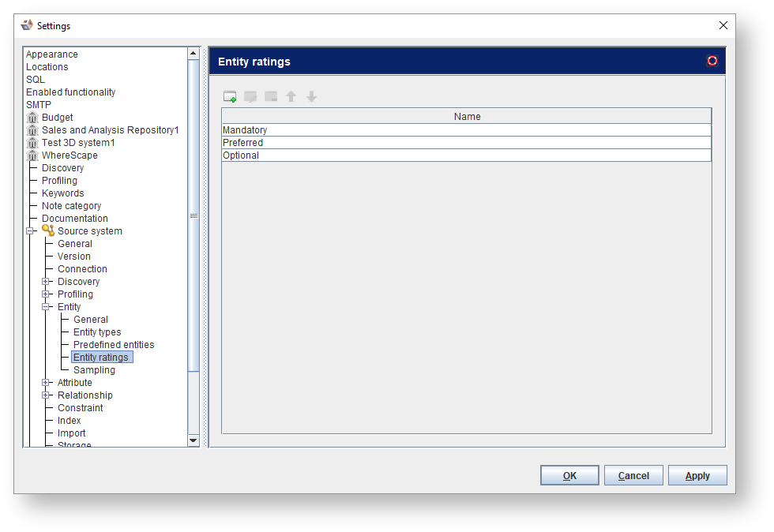Click Sales and Analysis Repository1 icon
774x532 pixels.
click(32, 130)
